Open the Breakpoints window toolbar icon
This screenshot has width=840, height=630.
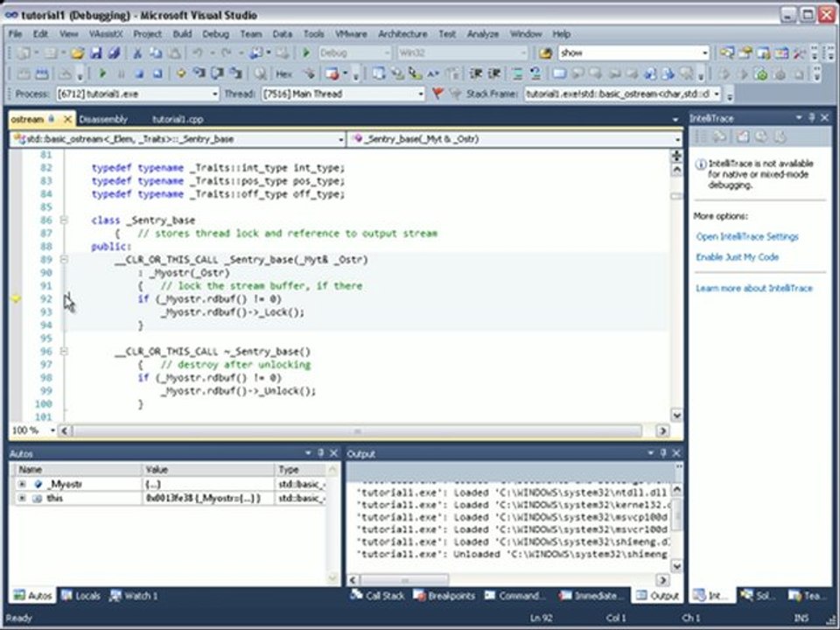[x=332, y=73]
